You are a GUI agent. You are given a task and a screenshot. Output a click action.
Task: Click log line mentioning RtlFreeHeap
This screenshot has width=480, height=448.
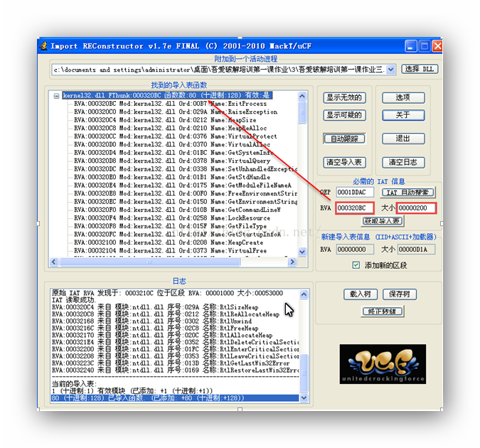tap(155, 329)
